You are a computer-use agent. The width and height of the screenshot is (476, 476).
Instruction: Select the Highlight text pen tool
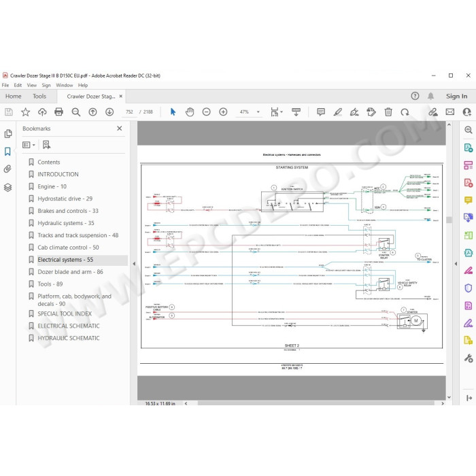pos(337,112)
